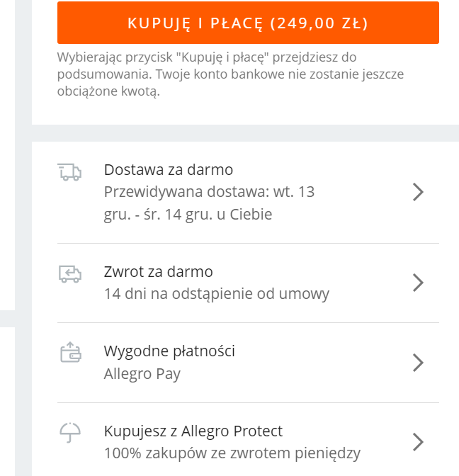
Task: Expand the Dostawa za darmo chevron
Action: (418, 192)
